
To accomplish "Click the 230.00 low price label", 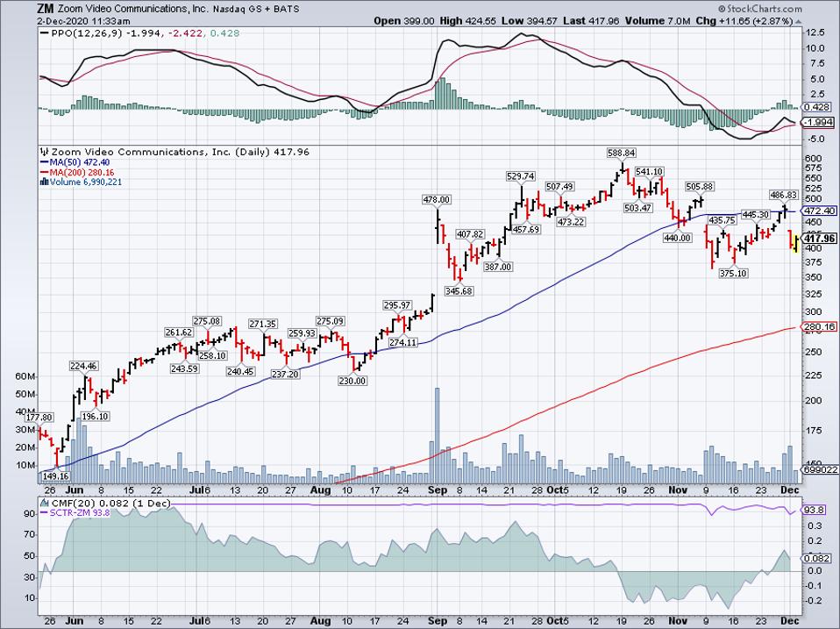I will coord(352,381).
